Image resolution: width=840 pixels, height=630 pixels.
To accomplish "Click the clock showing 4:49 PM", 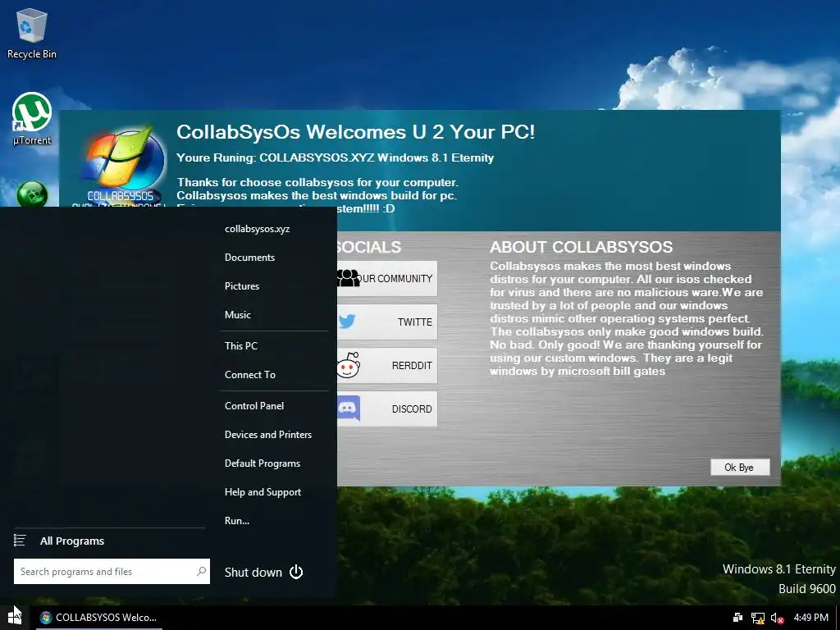I will click(811, 618).
